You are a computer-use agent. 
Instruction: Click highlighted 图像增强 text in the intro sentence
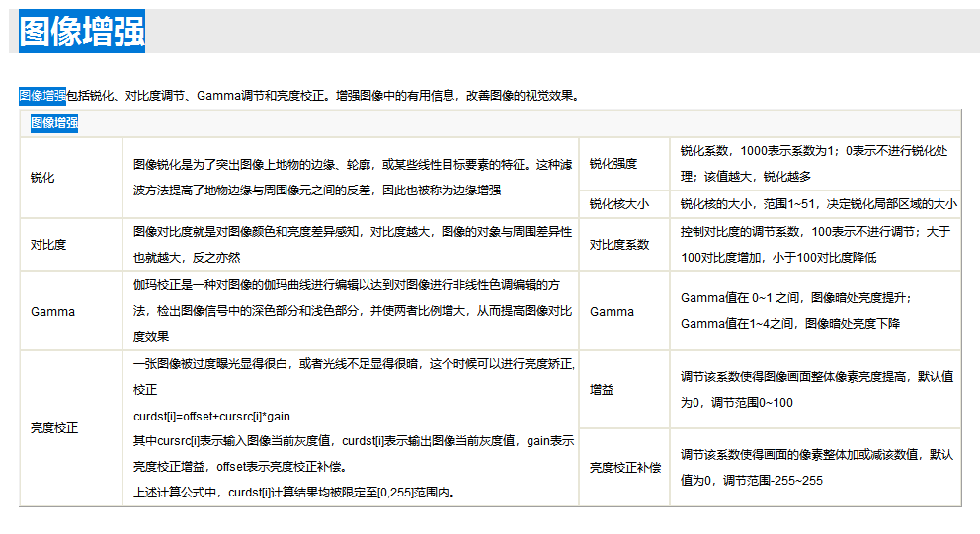coord(42,96)
